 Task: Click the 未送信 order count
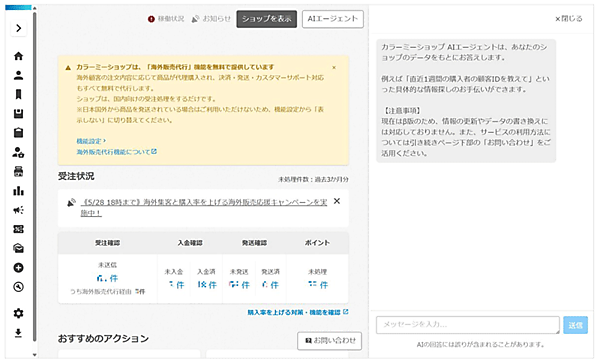(x=107, y=278)
